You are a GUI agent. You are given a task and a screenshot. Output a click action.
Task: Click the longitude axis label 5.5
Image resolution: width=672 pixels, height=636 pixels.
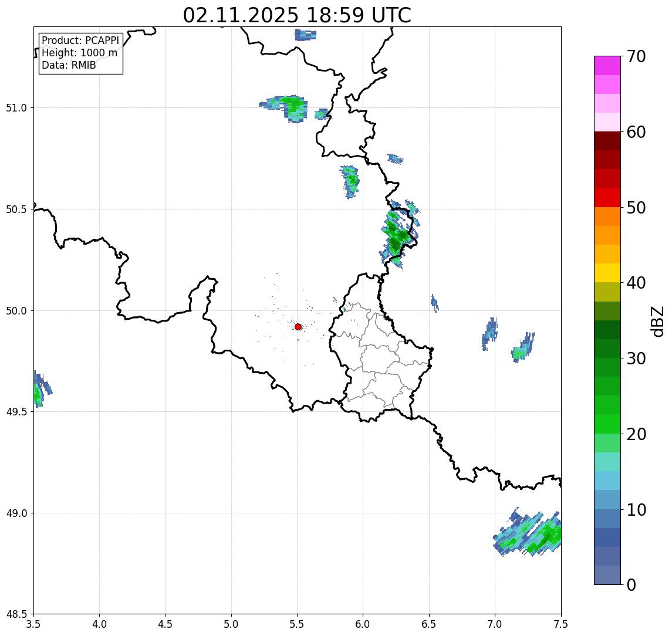[x=297, y=624]
